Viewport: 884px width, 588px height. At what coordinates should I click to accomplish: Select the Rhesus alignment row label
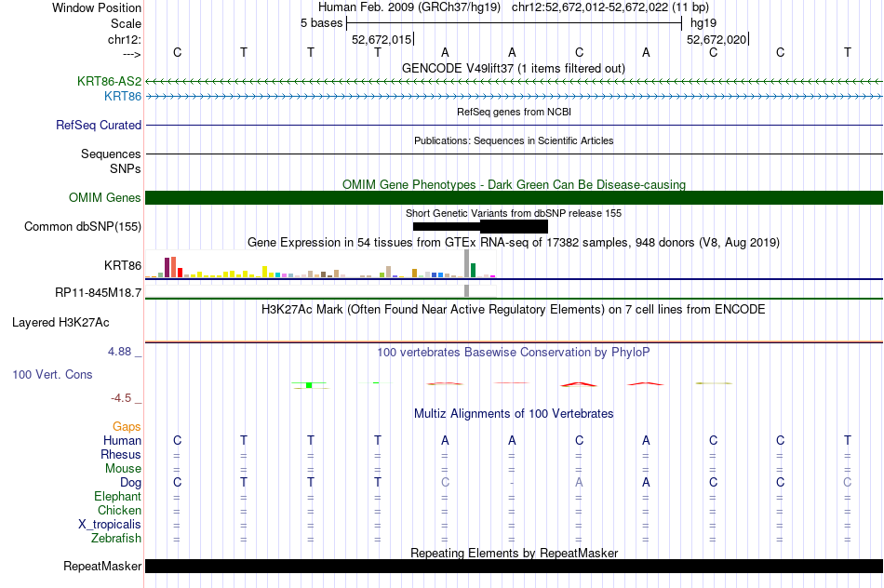tap(121, 454)
